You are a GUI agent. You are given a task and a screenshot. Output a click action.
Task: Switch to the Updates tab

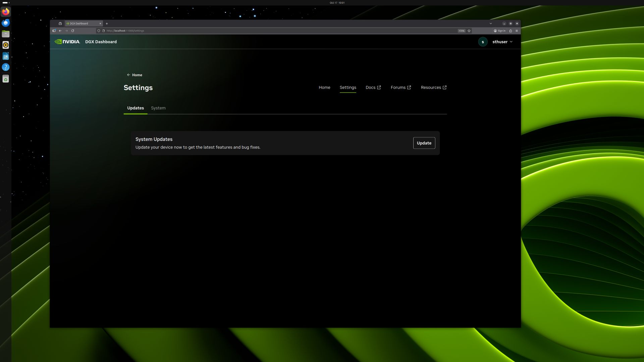point(136,108)
